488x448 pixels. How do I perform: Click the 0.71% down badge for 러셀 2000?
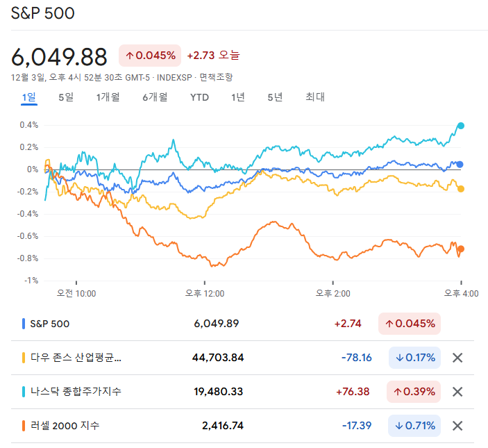click(414, 426)
